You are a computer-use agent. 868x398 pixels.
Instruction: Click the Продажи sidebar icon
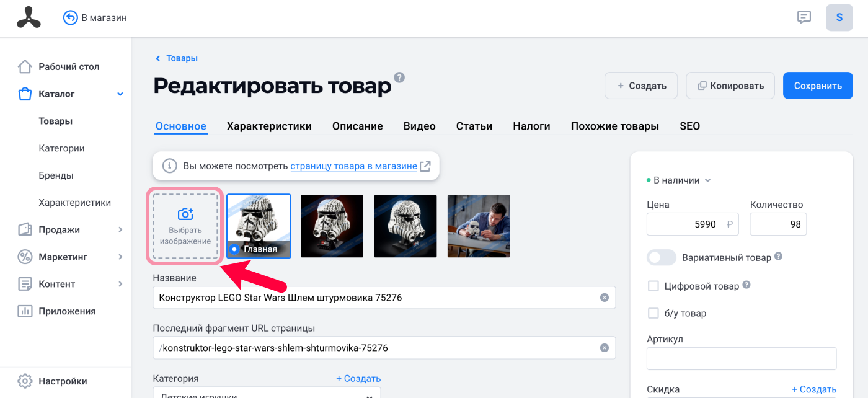(x=25, y=229)
